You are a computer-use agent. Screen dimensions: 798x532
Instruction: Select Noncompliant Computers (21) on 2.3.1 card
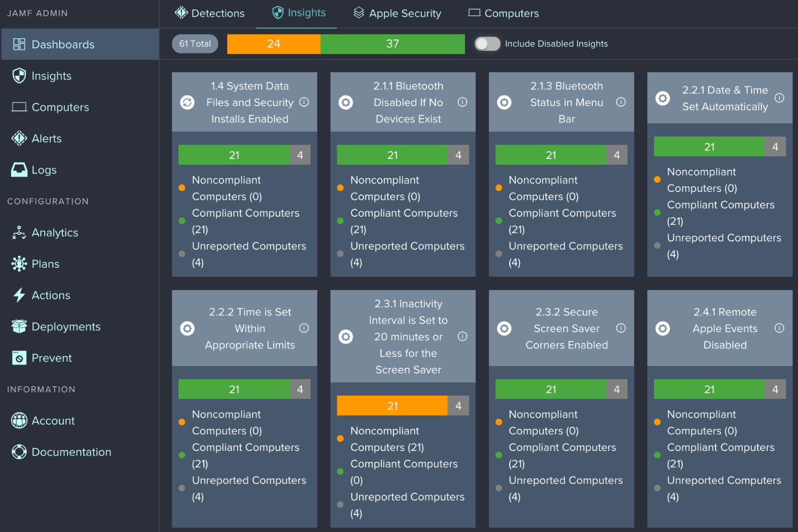pyautogui.click(x=387, y=439)
